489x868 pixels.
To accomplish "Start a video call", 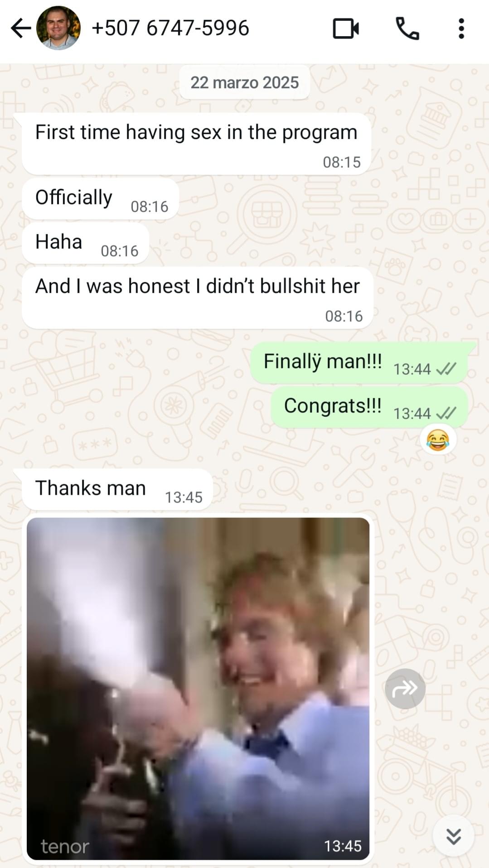I will pyautogui.click(x=346, y=29).
